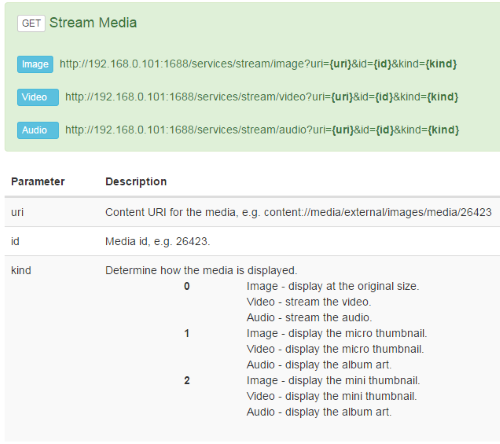Click the stream/audio endpoint URL

pyautogui.click(x=262, y=130)
